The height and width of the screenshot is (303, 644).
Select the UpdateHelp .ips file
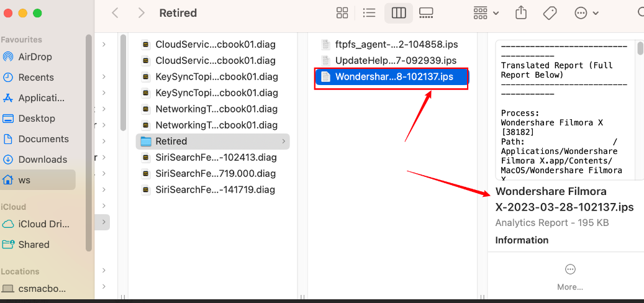[395, 61]
